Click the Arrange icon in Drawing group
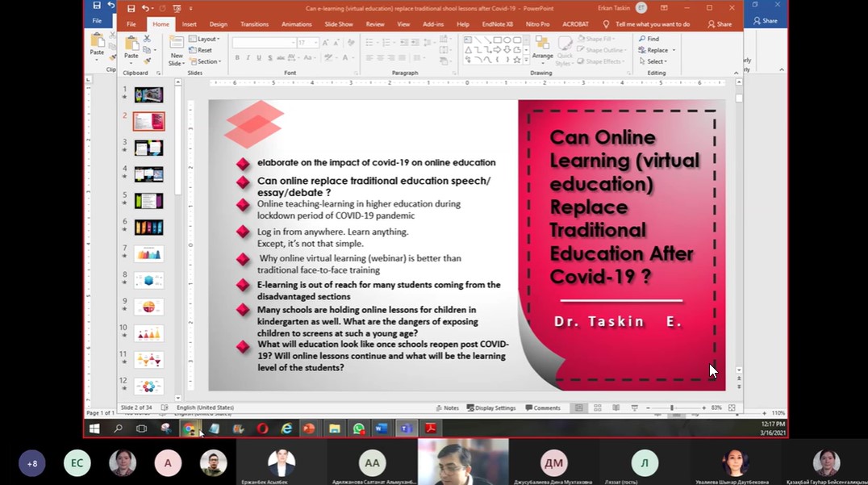This screenshot has height=485, width=868. tap(542, 44)
